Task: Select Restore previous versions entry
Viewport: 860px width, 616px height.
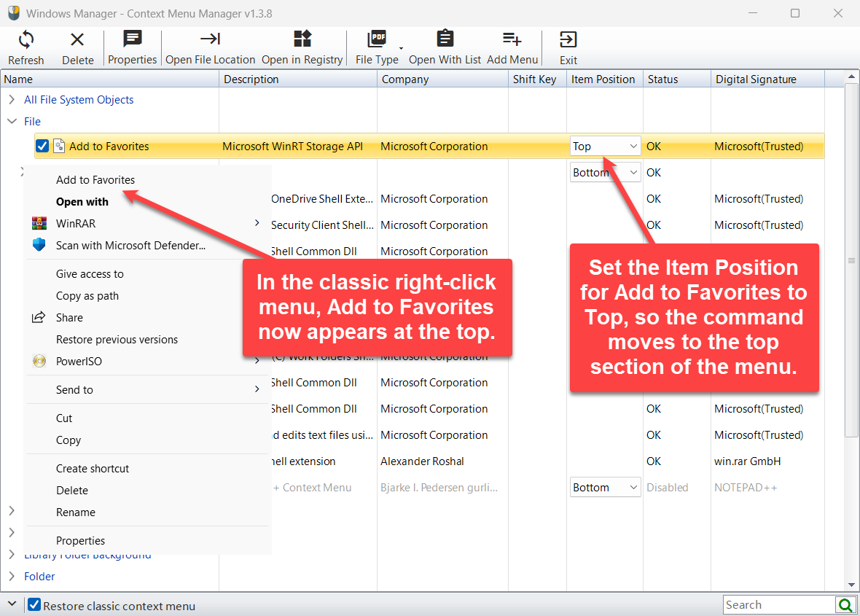Action: click(x=117, y=340)
